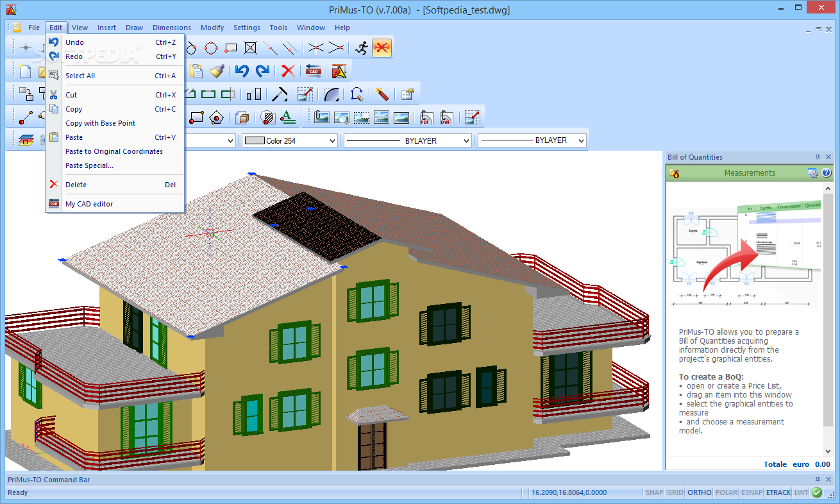Toggle POLAR tracking in the status bar

pos(727,492)
